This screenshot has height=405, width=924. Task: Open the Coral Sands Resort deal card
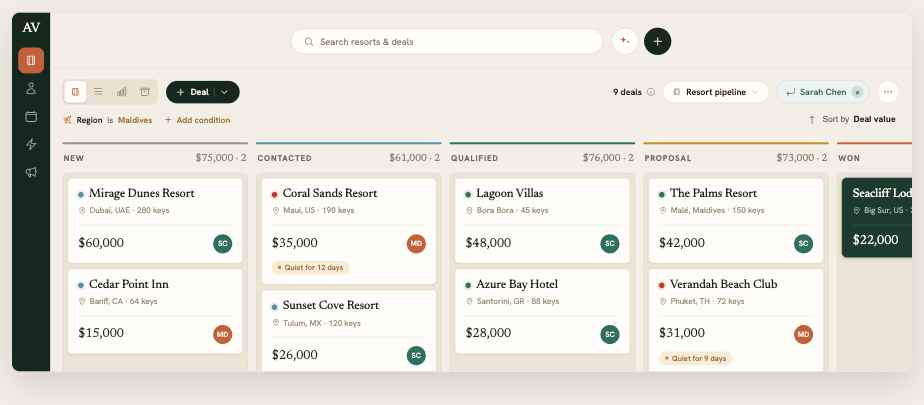pyautogui.click(x=349, y=231)
